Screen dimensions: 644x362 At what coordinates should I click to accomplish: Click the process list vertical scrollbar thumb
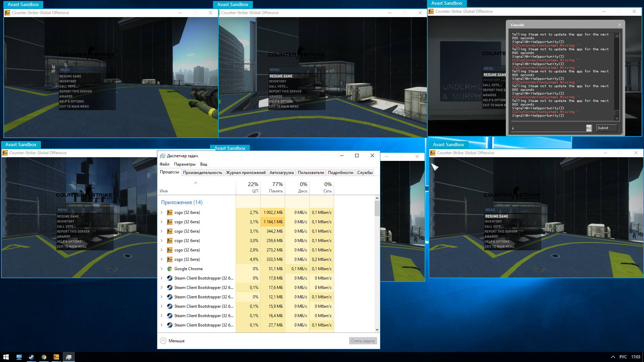(377, 208)
